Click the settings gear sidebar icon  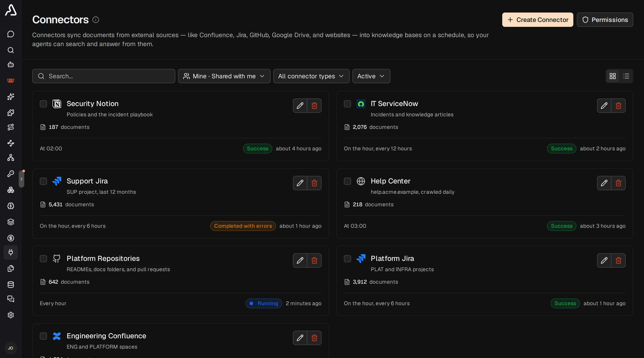[11, 315]
